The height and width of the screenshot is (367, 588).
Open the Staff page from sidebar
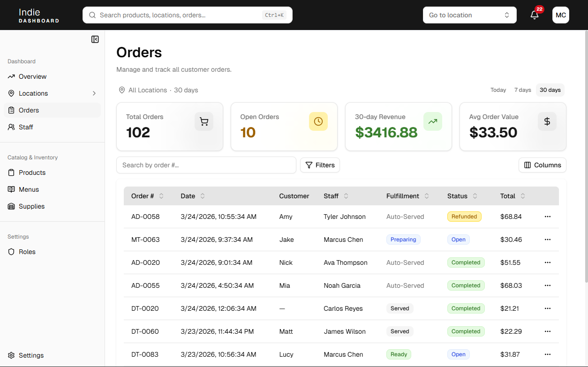(26, 127)
